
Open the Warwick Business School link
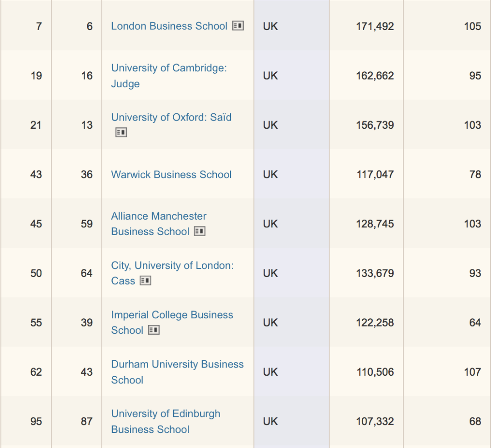171,175
